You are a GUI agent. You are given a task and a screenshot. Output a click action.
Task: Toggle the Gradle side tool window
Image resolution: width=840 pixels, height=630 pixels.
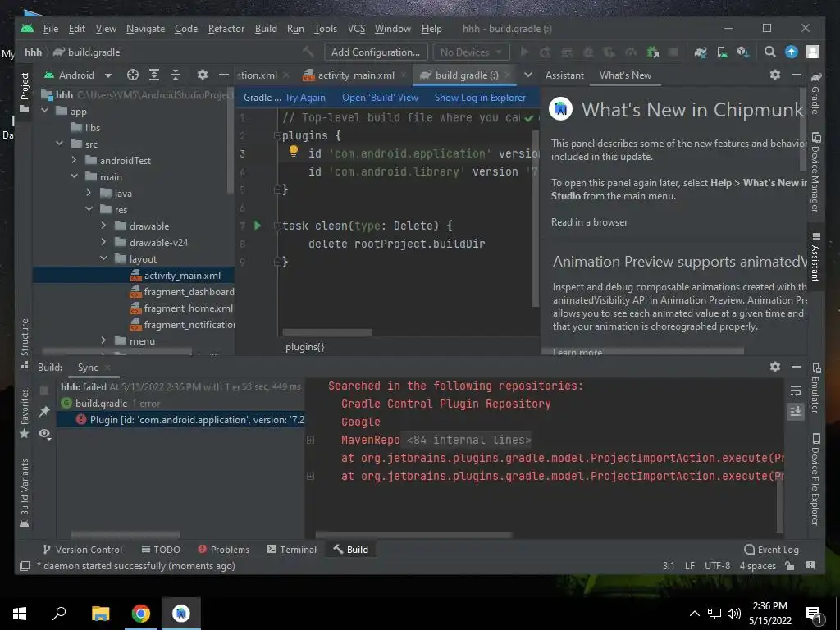(815, 94)
